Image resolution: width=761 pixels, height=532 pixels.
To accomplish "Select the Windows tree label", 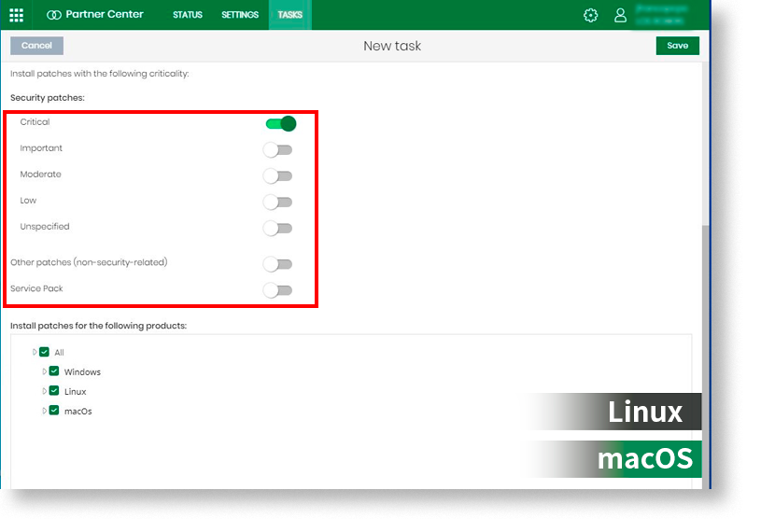I will 82,372.
